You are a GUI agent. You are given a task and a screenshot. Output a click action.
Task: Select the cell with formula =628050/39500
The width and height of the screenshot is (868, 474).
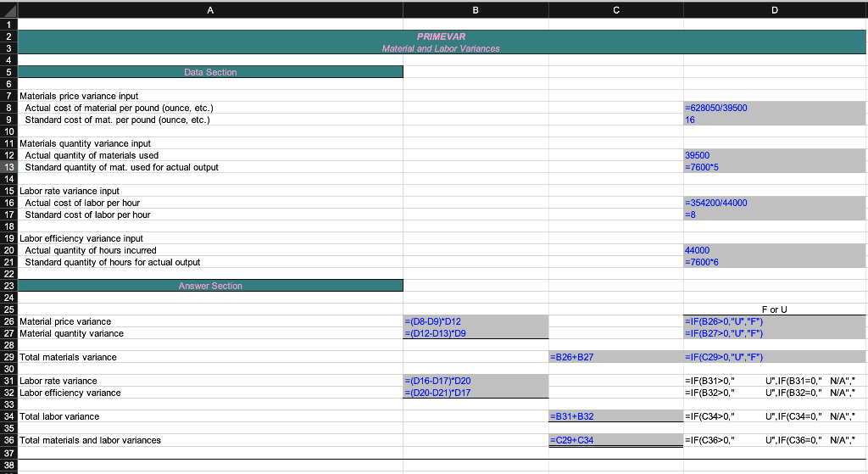(775, 108)
